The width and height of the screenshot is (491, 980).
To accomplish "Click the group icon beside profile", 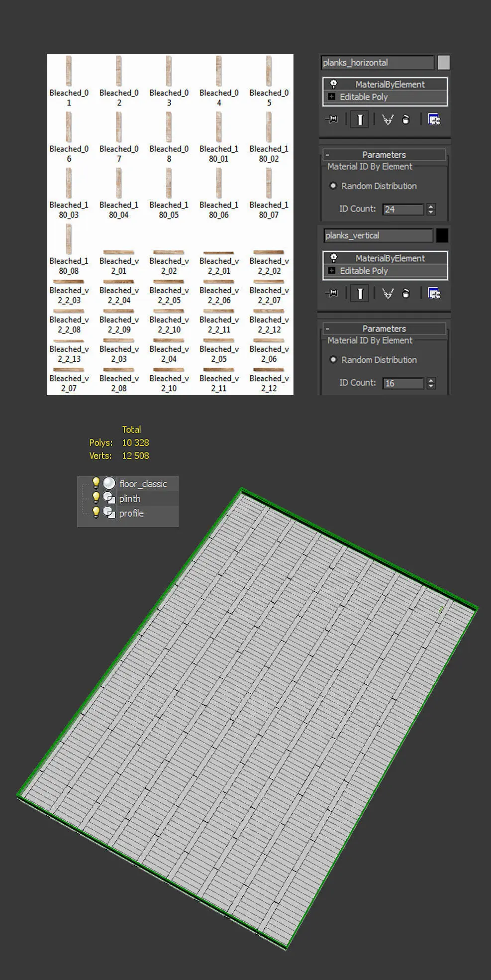I will click(x=109, y=512).
